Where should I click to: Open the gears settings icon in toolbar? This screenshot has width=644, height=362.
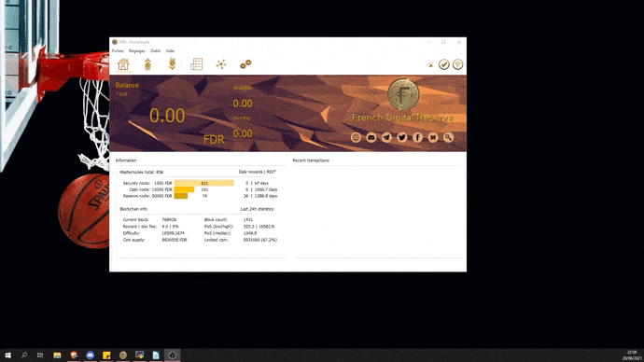tap(245, 64)
